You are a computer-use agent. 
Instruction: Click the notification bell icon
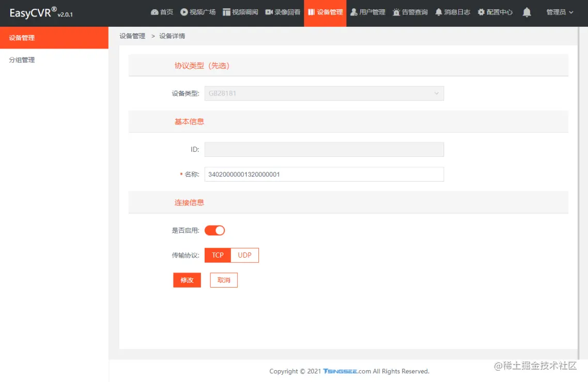point(527,12)
